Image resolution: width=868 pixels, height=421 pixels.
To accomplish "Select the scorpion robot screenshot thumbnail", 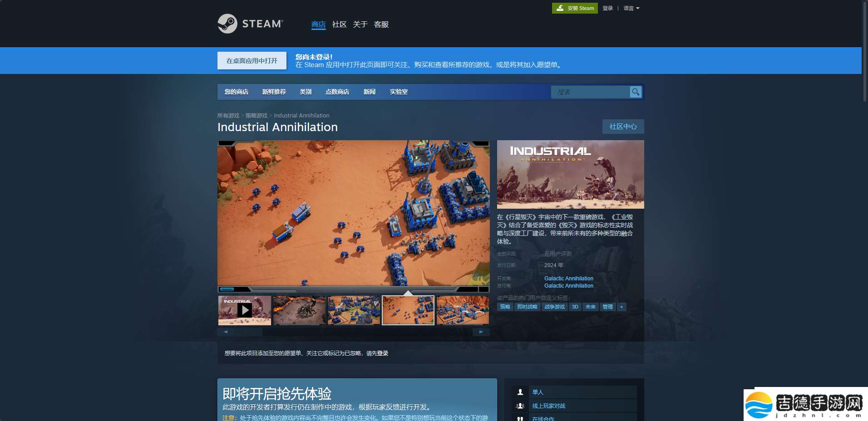I will [x=299, y=310].
